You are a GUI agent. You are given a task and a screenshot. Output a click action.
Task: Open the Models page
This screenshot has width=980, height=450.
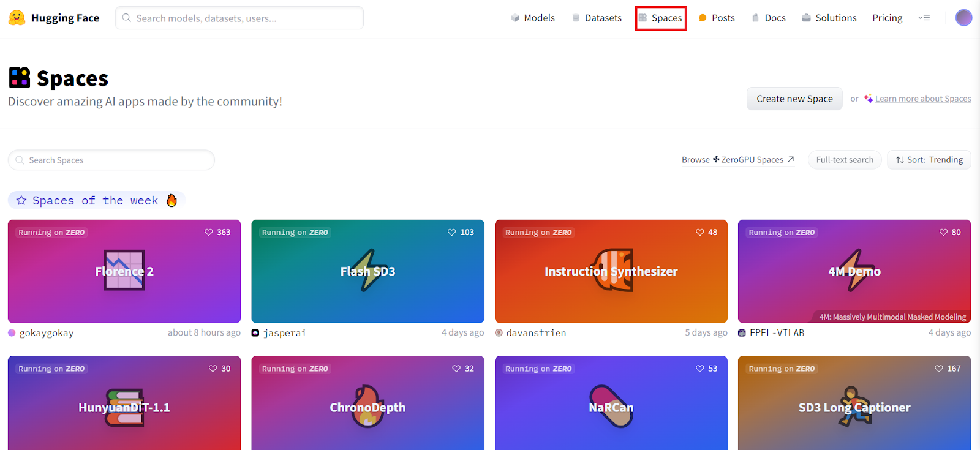(x=533, y=18)
